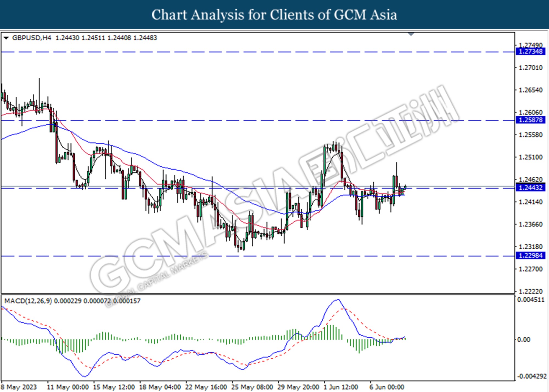Select the 1.22984 support price label
549x392 pixels.
click(530, 256)
